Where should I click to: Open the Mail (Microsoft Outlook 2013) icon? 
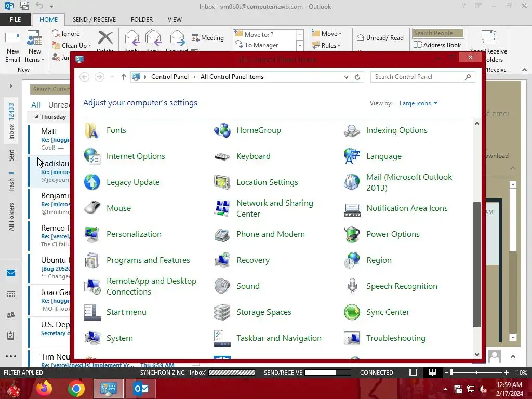pyautogui.click(x=352, y=182)
